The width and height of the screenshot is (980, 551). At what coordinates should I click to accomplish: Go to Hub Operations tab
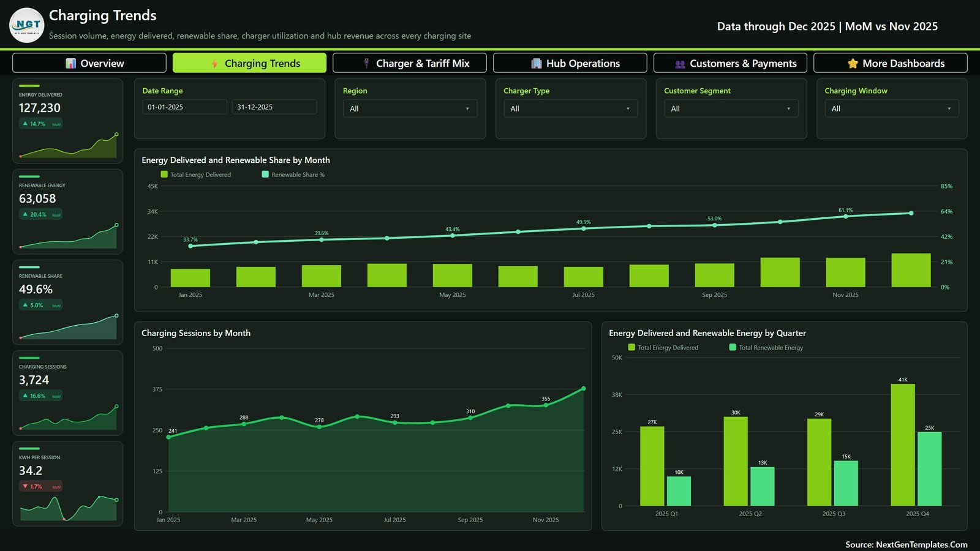point(570,63)
